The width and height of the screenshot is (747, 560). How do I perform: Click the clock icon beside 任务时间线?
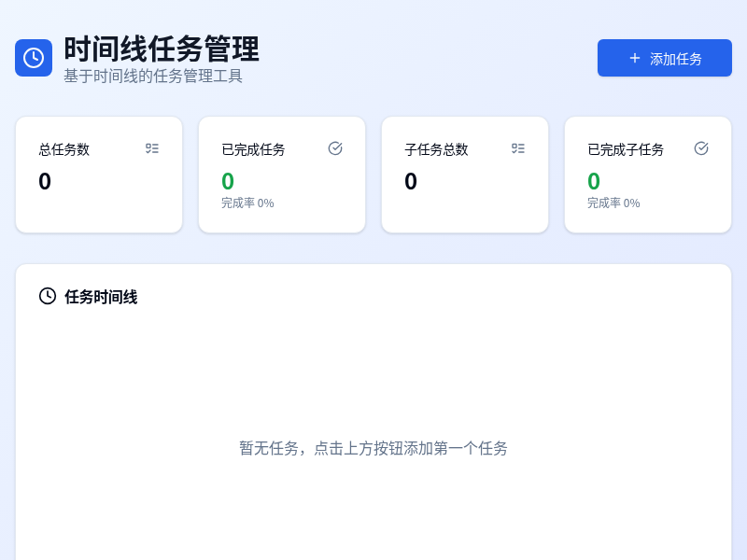coord(48,296)
